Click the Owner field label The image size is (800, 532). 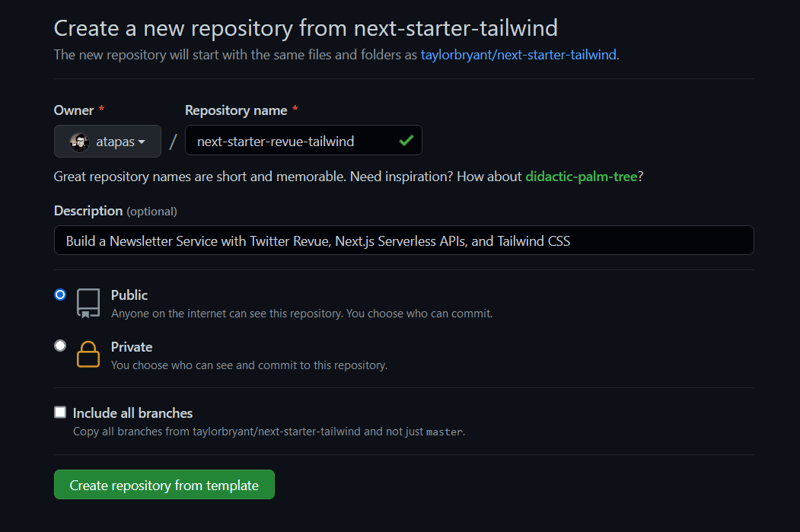pyautogui.click(x=74, y=110)
